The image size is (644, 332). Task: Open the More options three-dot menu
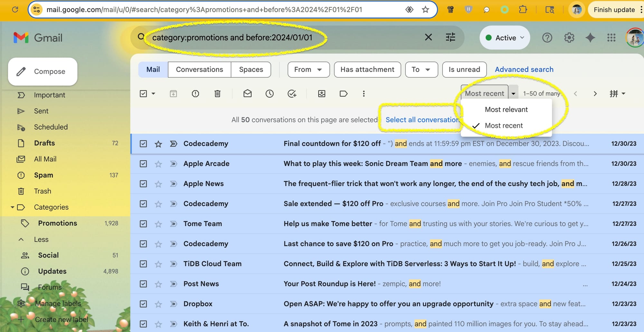[x=364, y=94]
